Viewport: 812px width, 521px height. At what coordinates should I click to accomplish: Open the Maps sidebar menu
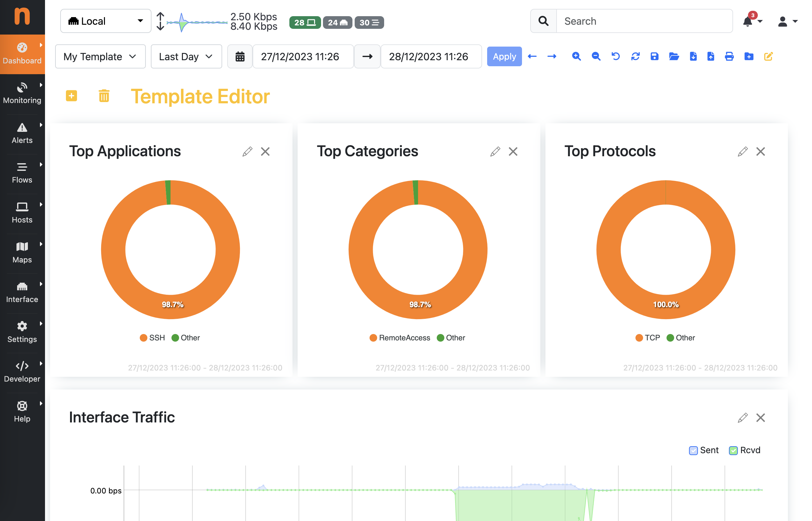coord(22,253)
